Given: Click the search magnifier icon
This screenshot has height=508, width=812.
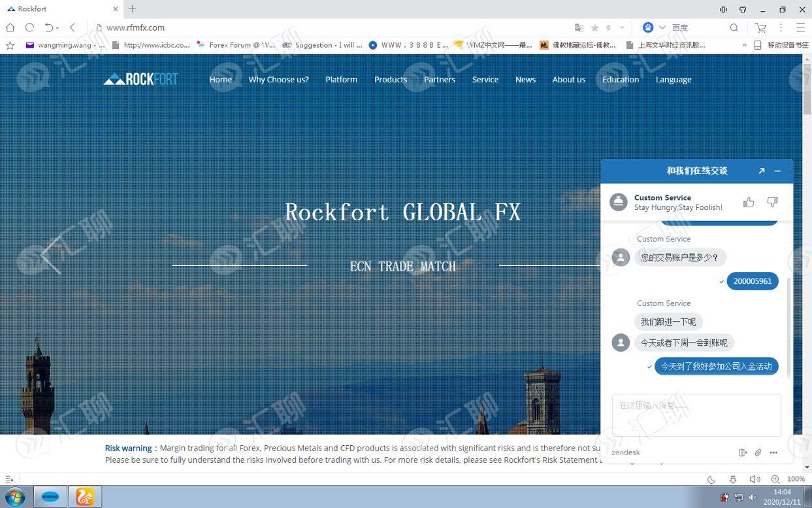Looking at the screenshot, I should pyautogui.click(x=734, y=27).
